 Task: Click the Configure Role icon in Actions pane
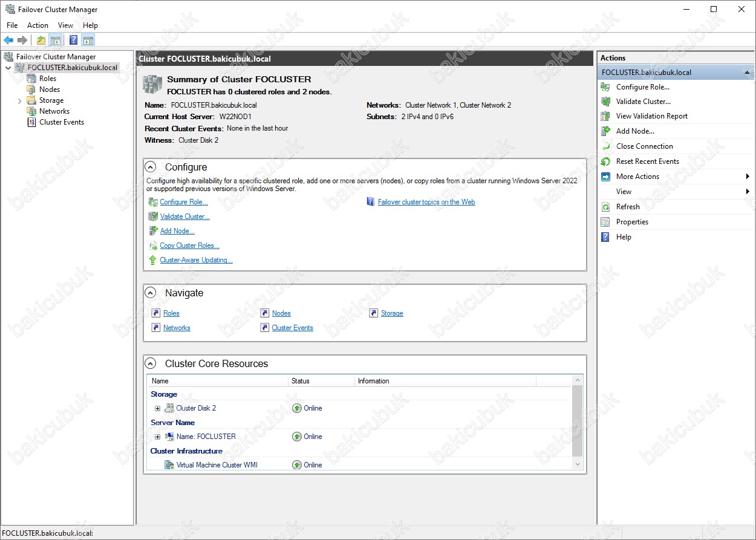pos(605,87)
